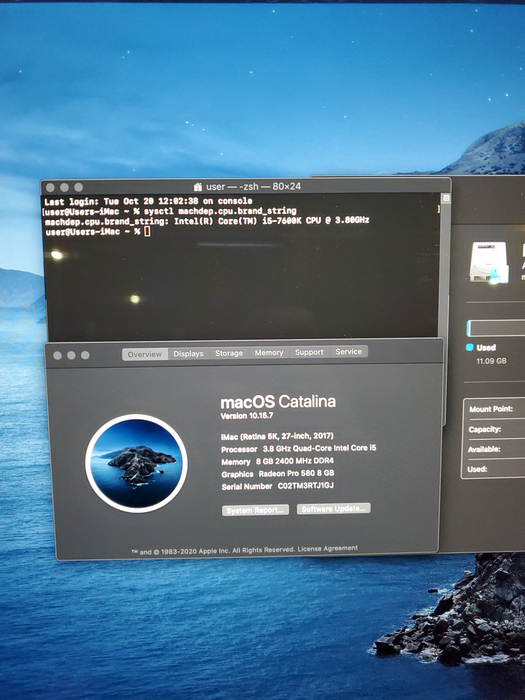
Task: Click the home folder icon in Terminal title
Action: tap(198, 187)
